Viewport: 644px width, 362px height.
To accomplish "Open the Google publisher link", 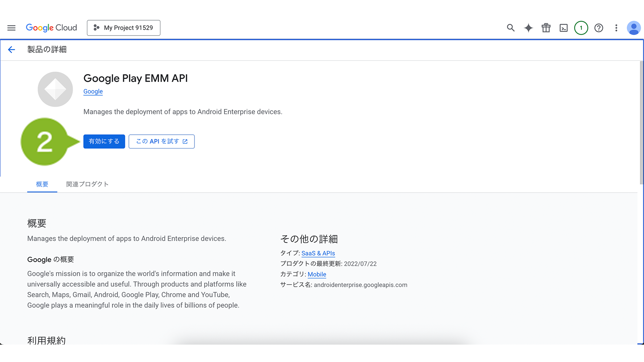I will click(93, 92).
